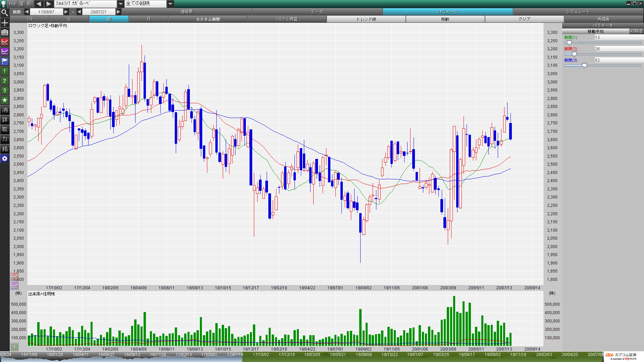This screenshot has height=362, width=644.
Task: Click the camera screenshot icon
Action: (x=5, y=33)
